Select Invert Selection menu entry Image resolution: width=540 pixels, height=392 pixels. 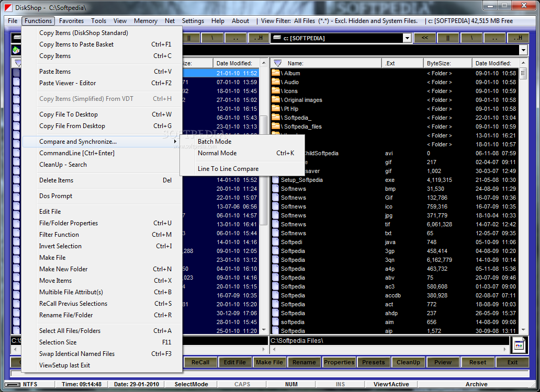click(102, 246)
